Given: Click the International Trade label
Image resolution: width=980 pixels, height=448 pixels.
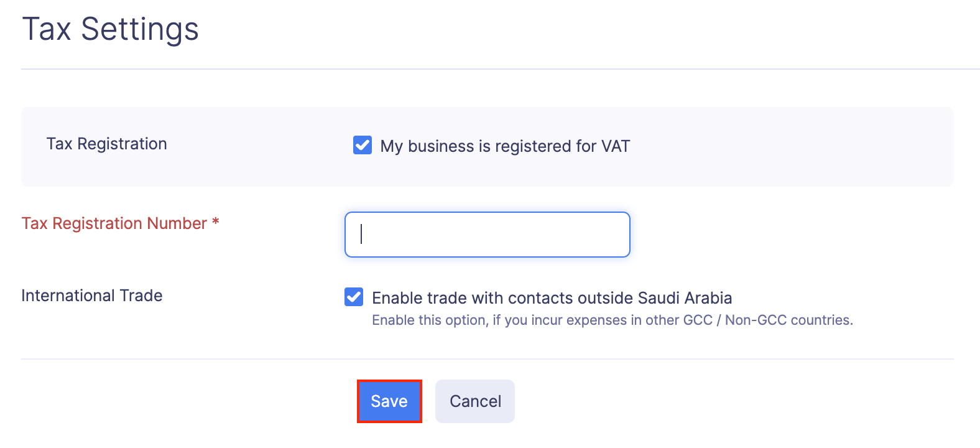Looking at the screenshot, I should (91, 295).
